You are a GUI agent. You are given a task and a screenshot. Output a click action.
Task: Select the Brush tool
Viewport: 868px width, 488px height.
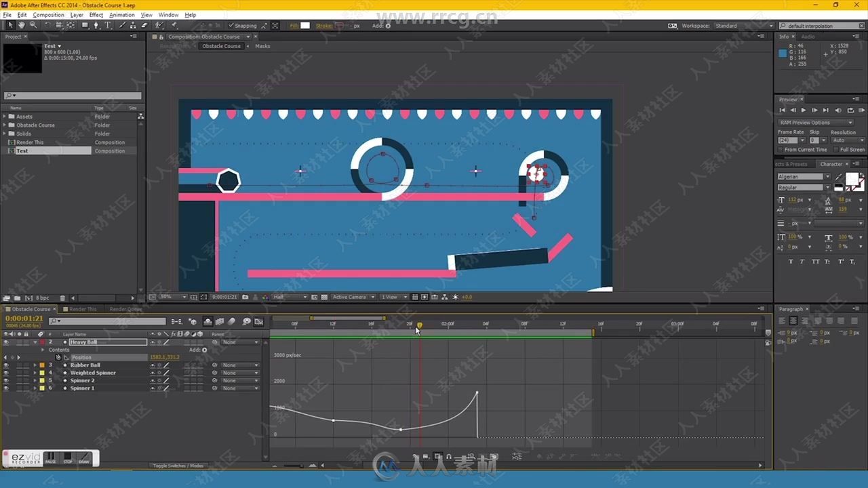point(122,25)
